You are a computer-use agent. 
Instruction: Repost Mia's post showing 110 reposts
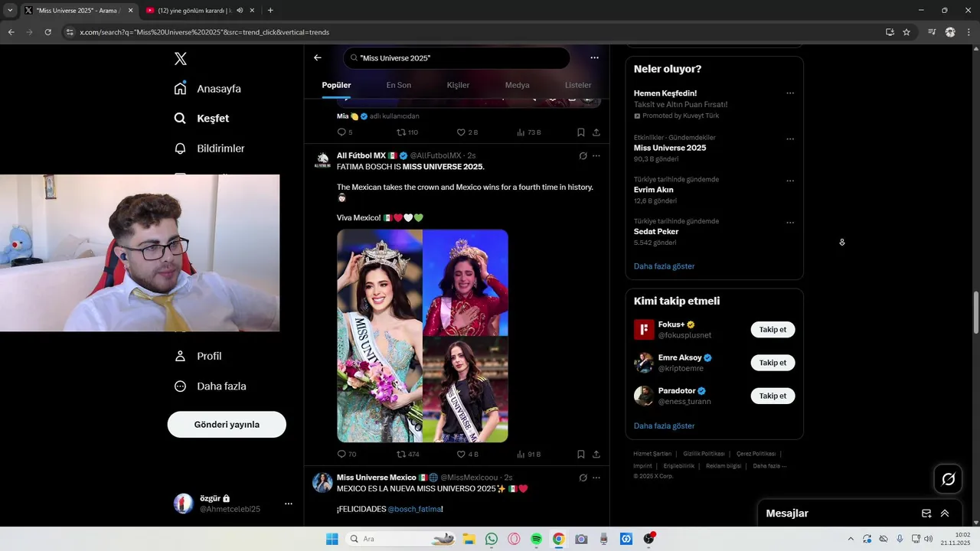pyautogui.click(x=407, y=132)
